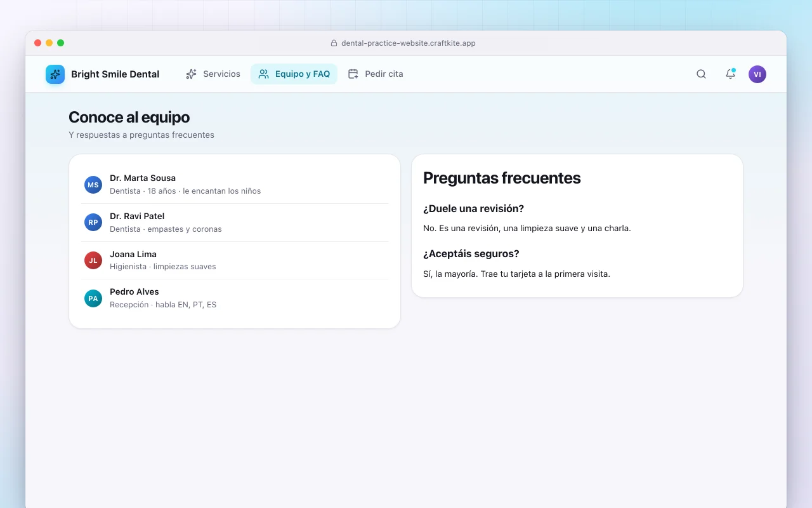Click the Preguntas frecuentes heading
Image resolution: width=812 pixels, height=508 pixels.
pos(502,178)
